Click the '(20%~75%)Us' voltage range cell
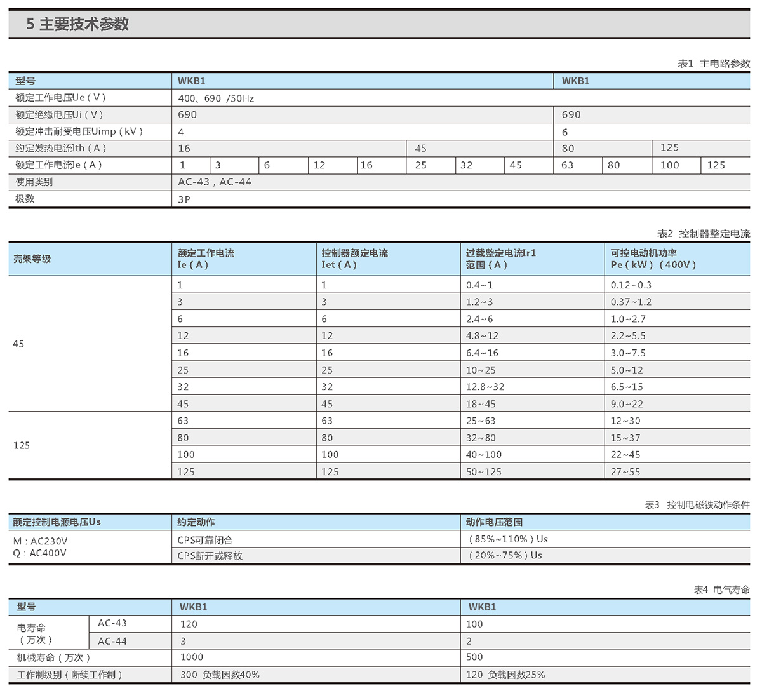Screen dimensions: 762x700 505,555
